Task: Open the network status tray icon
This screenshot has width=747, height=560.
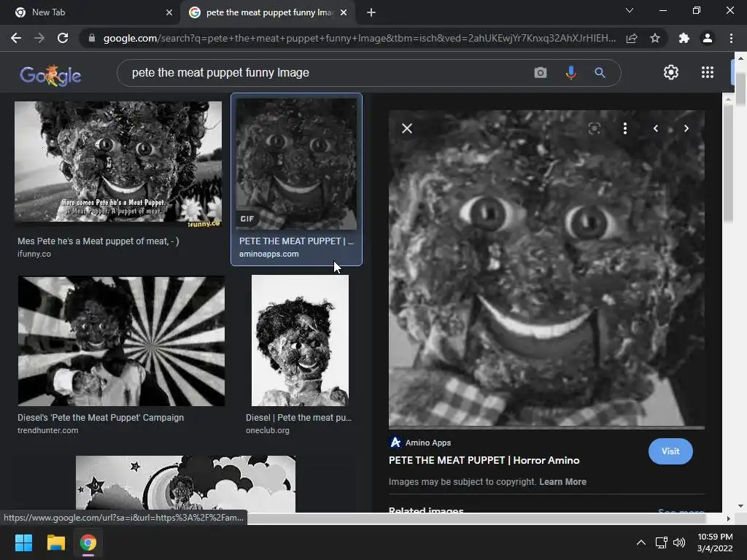Action: coord(661,542)
